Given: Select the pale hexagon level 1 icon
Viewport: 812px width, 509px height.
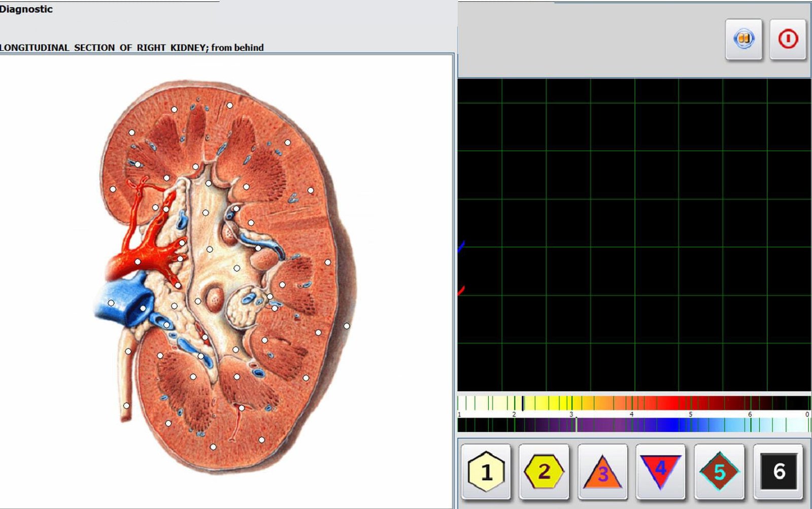Looking at the screenshot, I should click(486, 471).
